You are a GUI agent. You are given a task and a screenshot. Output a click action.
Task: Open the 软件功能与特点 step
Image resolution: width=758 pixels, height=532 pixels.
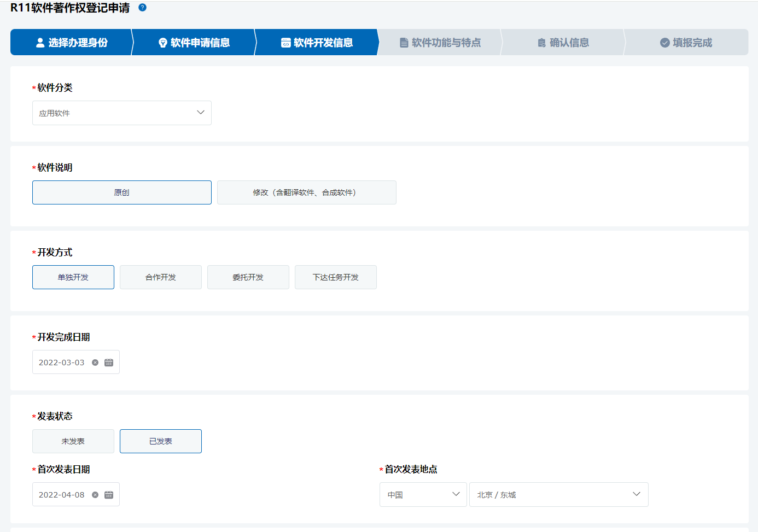[440, 43]
